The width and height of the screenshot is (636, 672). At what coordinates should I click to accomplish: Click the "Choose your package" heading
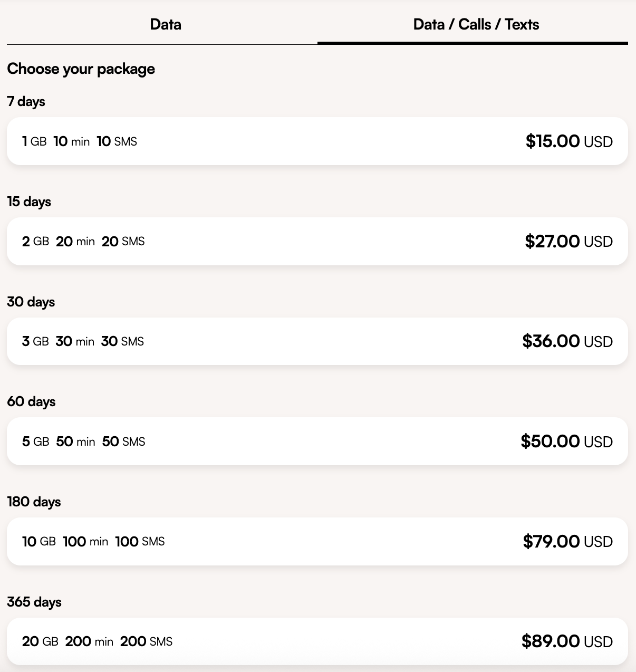[x=81, y=69]
